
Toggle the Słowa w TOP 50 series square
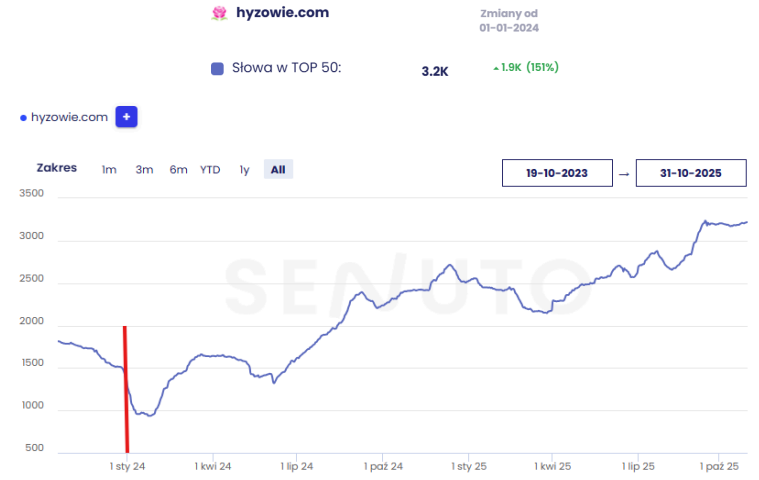tap(217, 69)
